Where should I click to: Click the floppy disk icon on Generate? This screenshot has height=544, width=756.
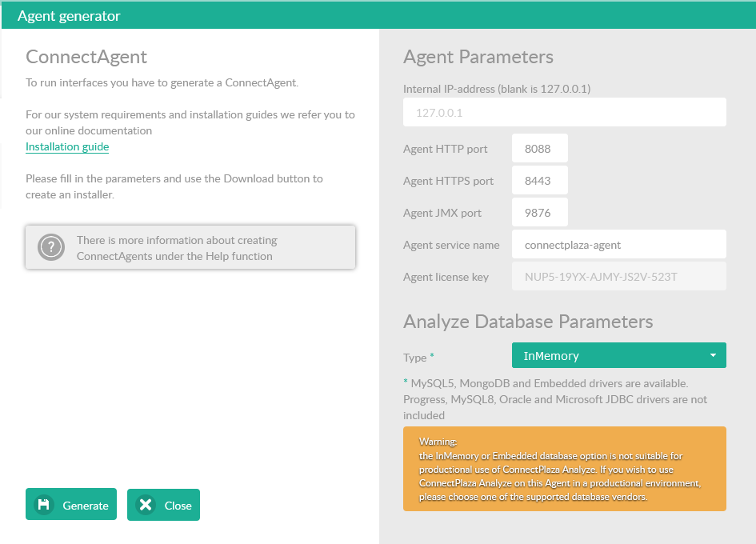pyautogui.click(x=44, y=505)
